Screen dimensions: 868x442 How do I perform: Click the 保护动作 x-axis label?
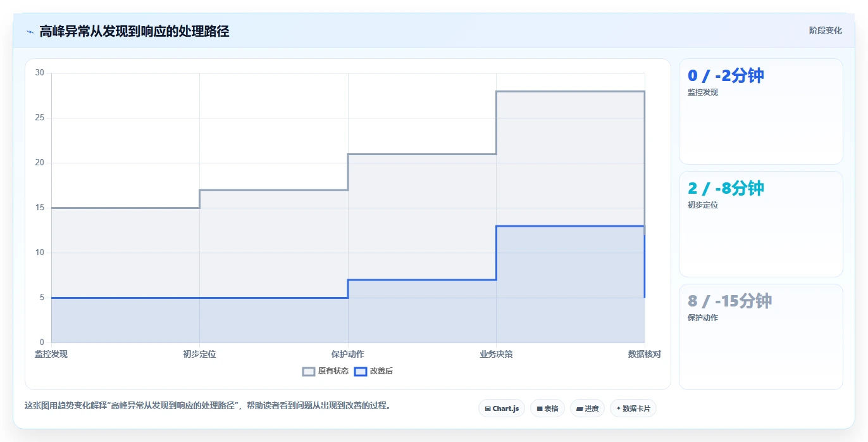click(348, 354)
